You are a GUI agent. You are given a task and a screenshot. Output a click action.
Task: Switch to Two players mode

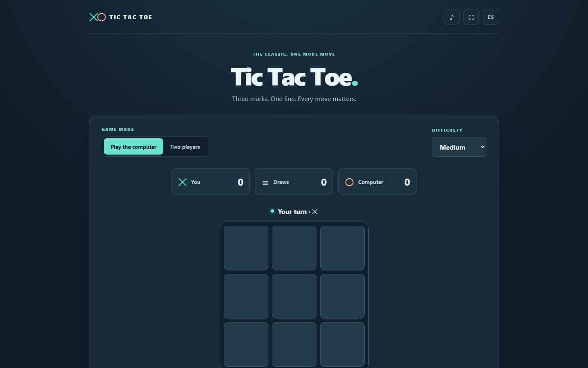point(185,147)
